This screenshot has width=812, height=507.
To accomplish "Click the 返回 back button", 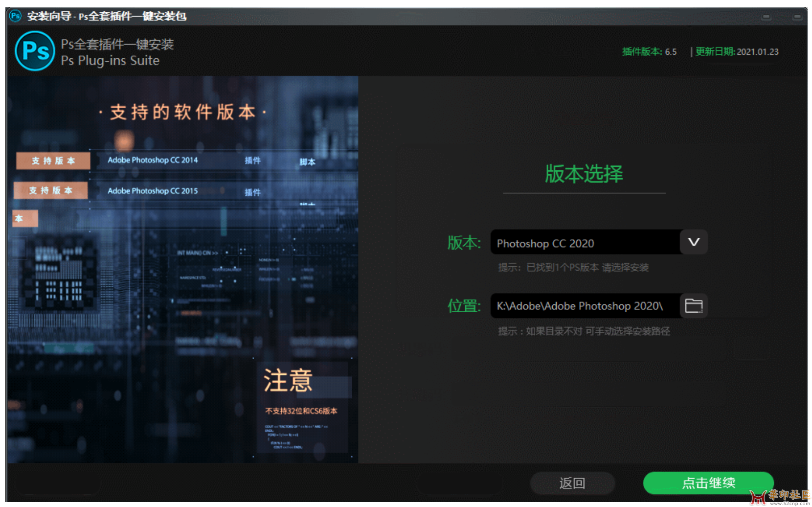I will click(x=572, y=483).
